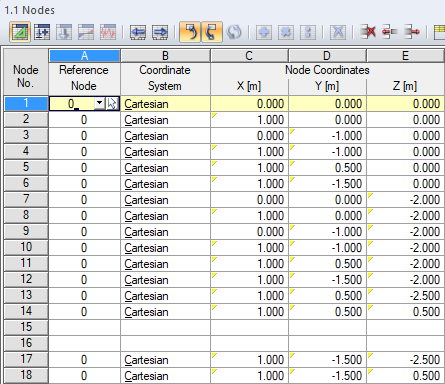Click the grayed import-table down arrow icon
The width and height of the screenshot is (445, 384).
click(x=64, y=32)
